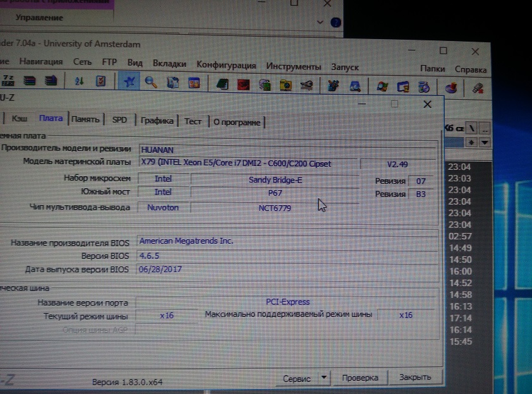Click the P67 southbridge value

[275, 193]
